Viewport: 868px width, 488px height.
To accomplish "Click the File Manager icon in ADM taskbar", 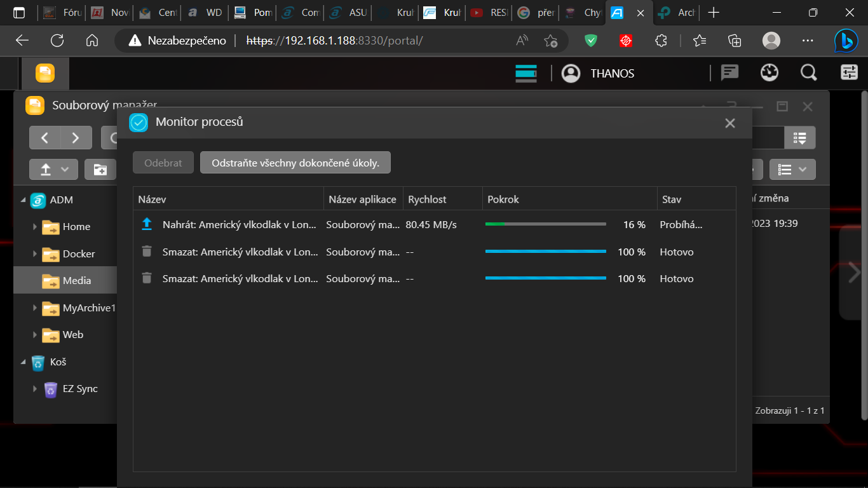I will pos(44,74).
